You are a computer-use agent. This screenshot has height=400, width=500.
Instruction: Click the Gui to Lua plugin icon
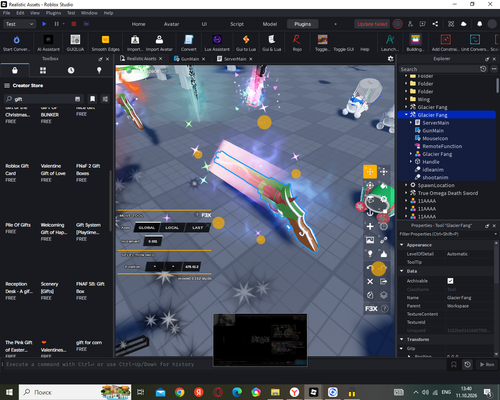click(246, 40)
